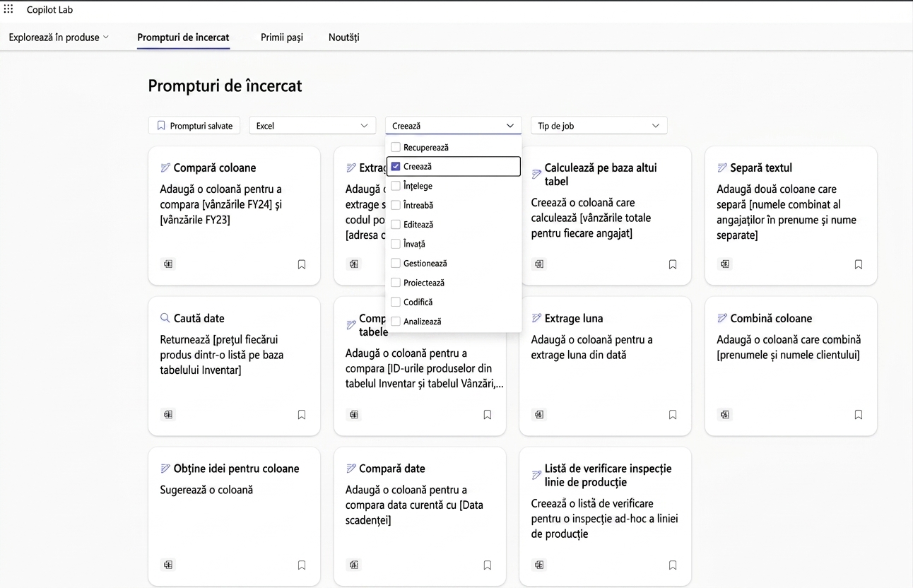
Task: Open the Obține idei pentru coloane title
Action: [x=237, y=469]
